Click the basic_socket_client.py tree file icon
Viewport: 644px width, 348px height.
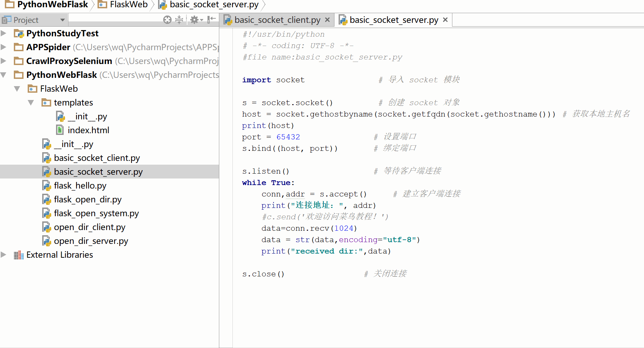(x=46, y=158)
